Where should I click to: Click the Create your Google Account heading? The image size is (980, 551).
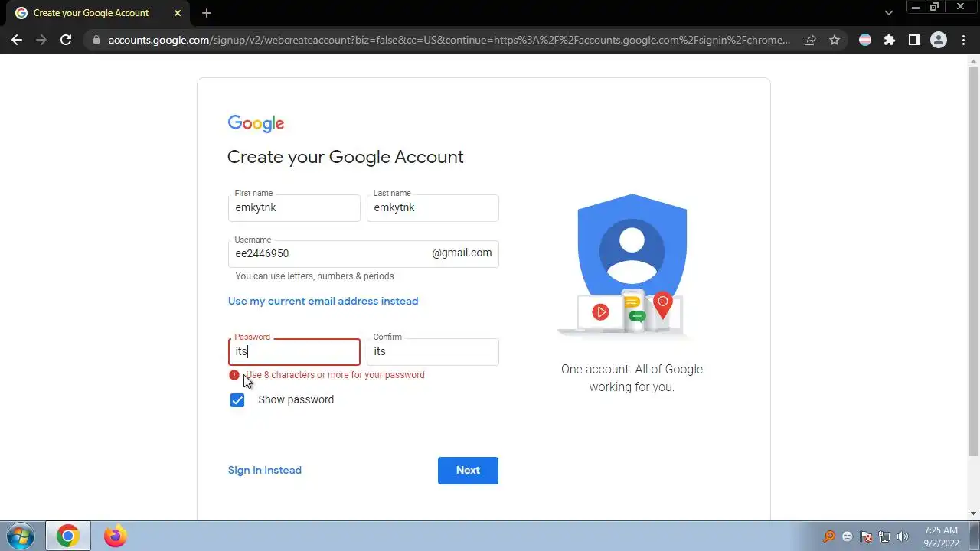tap(345, 157)
